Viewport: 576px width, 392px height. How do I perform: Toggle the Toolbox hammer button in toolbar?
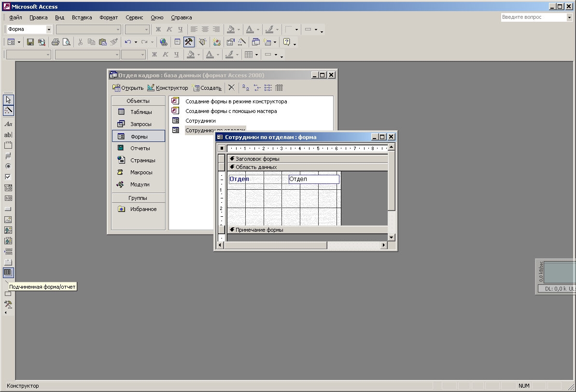189,42
